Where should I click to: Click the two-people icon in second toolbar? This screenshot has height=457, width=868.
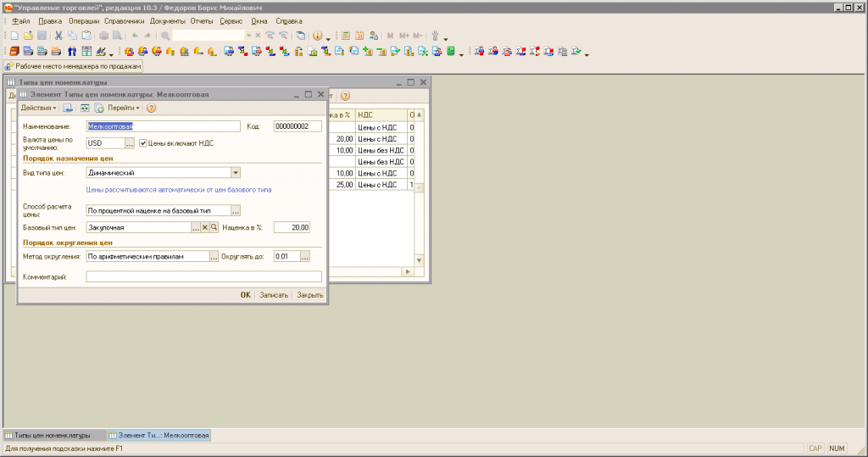coord(73,52)
